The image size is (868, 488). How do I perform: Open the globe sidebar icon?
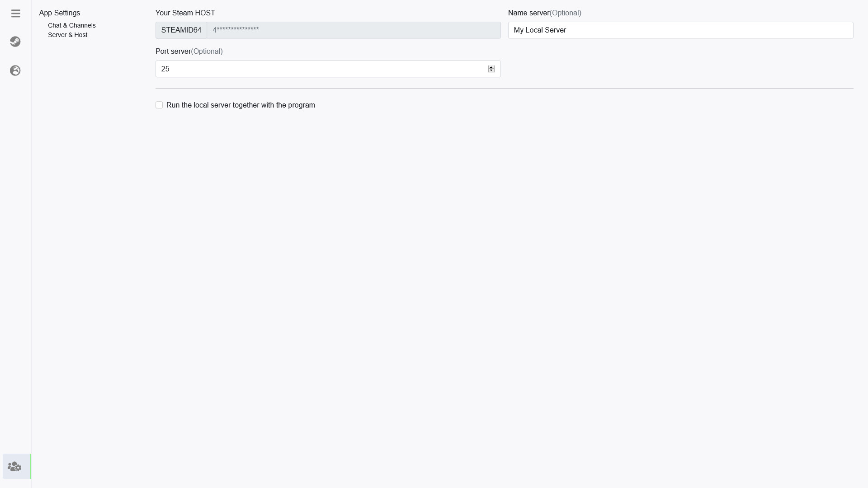[x=15, y=70]
